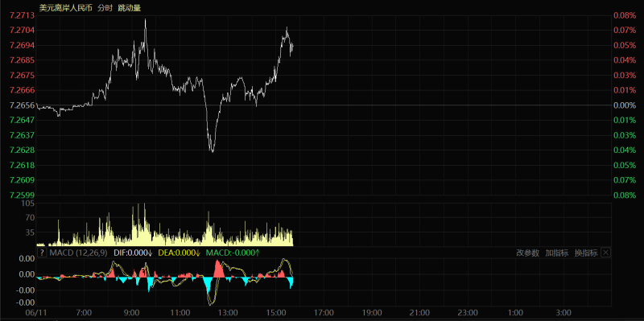Viewport: 644px width, 321px height.
Task: Click the green MACD value label
Action: pos(233,253)
